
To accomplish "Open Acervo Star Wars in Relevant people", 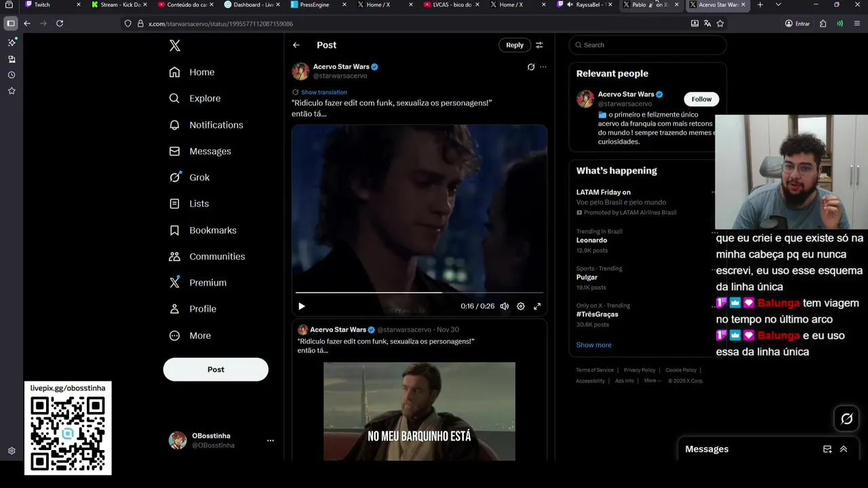I will [x=626, y=94].
